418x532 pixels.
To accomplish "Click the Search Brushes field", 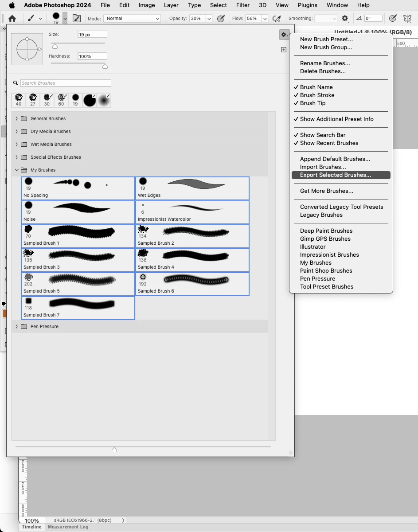I will 66,83.
